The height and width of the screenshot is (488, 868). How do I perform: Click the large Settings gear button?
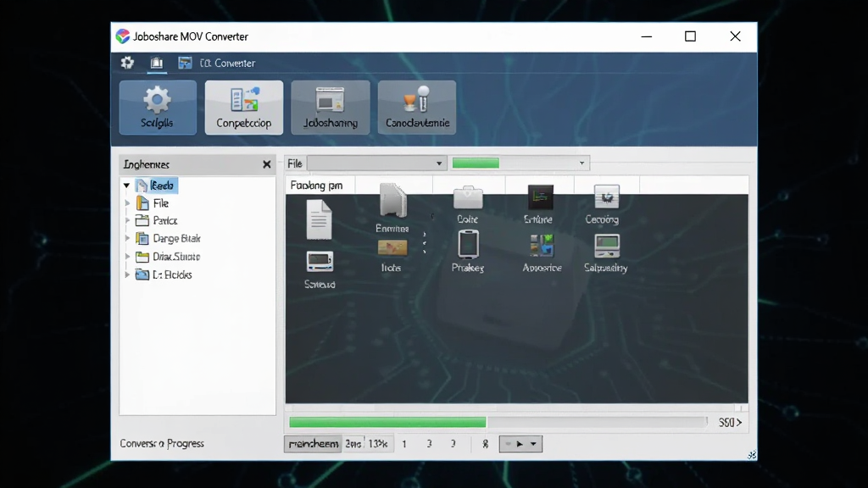click(x=158, y=108)
